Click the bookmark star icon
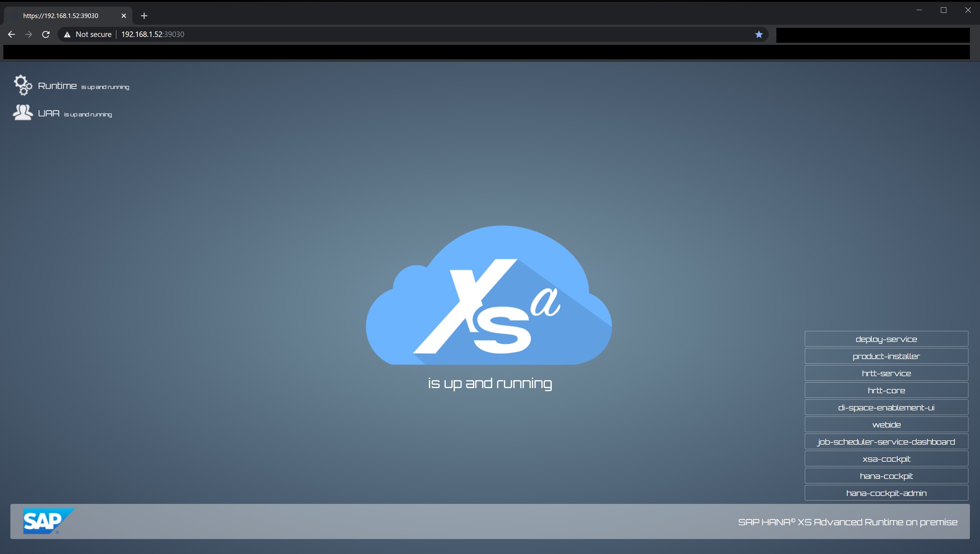Viewport: 980px width, 554px height. point(759,34)
